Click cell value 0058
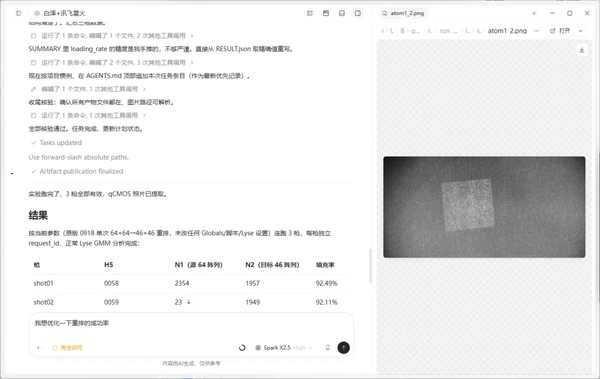This screenshot has height=379, width=600. point(111,283)
